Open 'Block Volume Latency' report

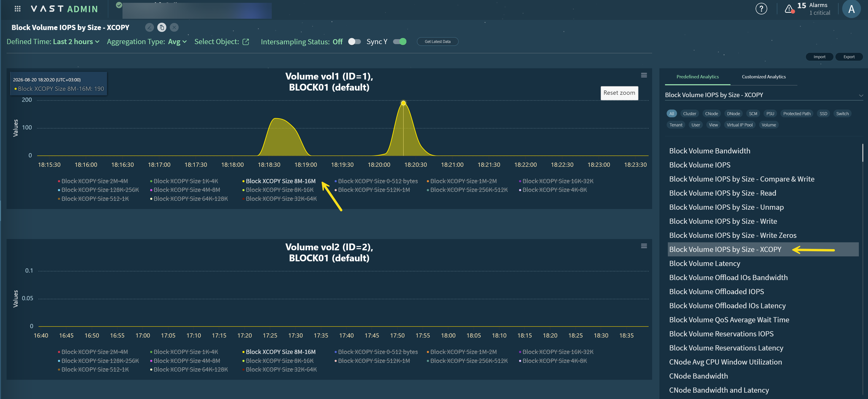(x=705, y=263)
